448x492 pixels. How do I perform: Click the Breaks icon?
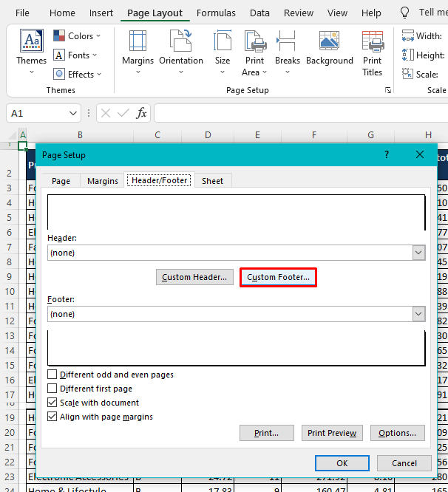click(288, 41)
